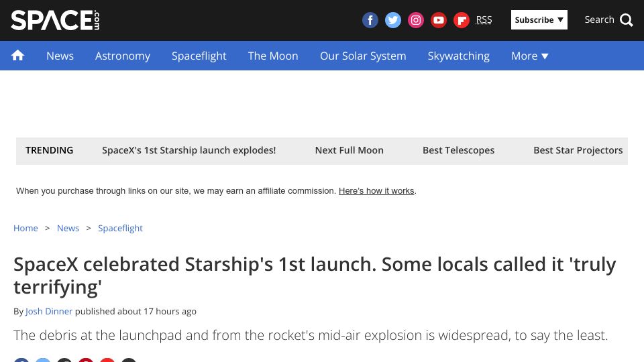This screenshot has width=644, height=362.
Task: Expand the Subscribe dropdown
Action: coord(539,19)
